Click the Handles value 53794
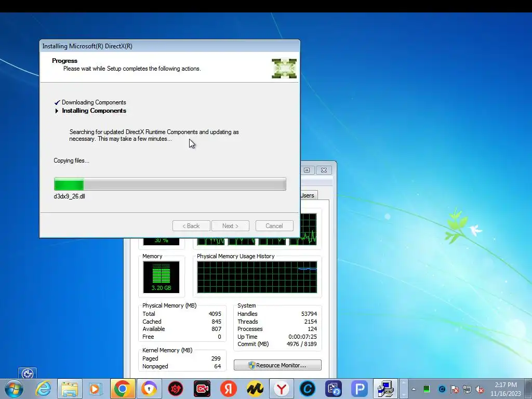 tap(309, 314)
